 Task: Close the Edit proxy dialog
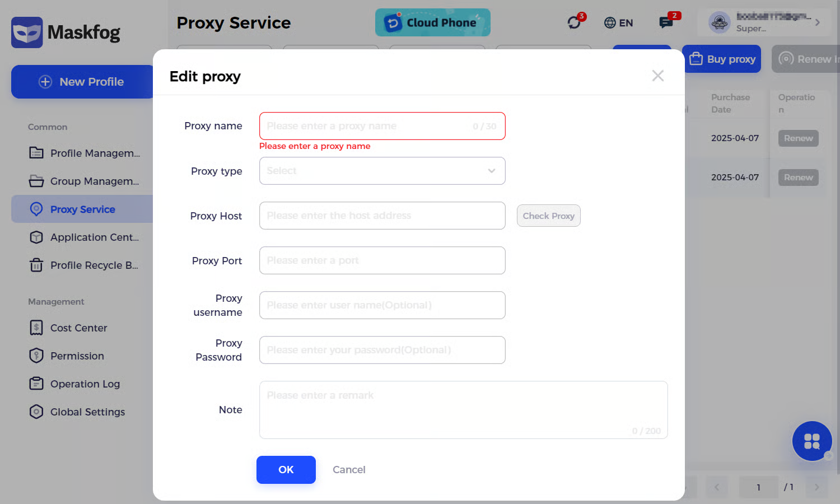click(x=658, y=76)
